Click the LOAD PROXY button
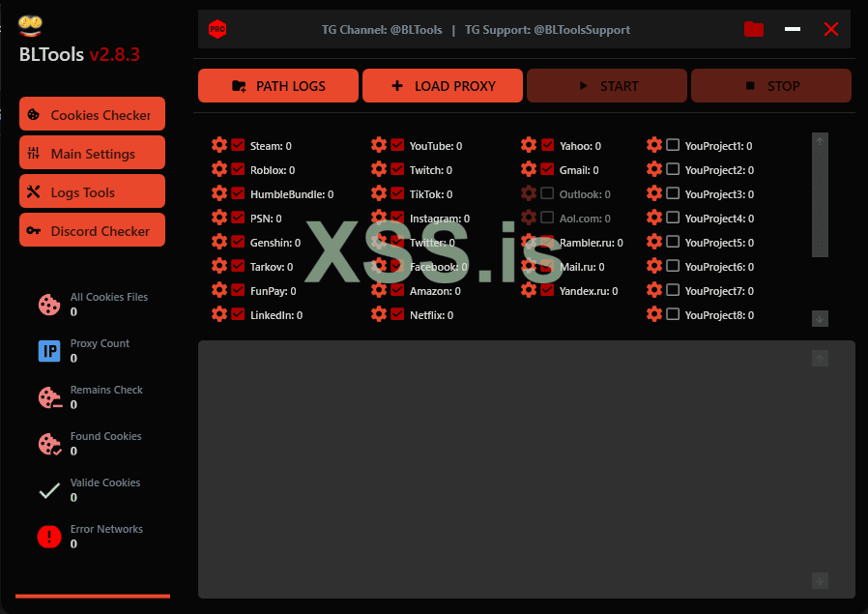This screenshot has width=868, height=614. point(443,86)
